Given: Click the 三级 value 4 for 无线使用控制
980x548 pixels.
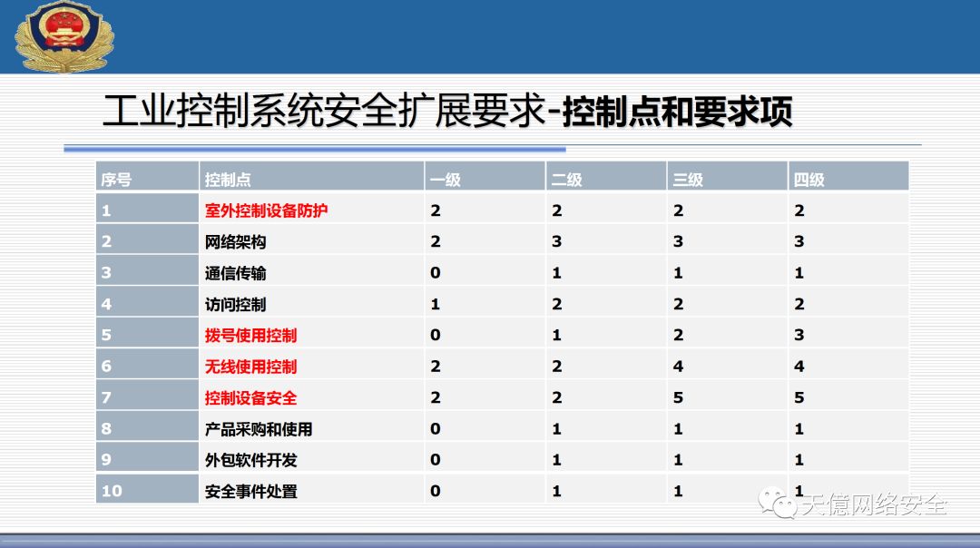Looking at the screenshot, I should click(678, 367).
